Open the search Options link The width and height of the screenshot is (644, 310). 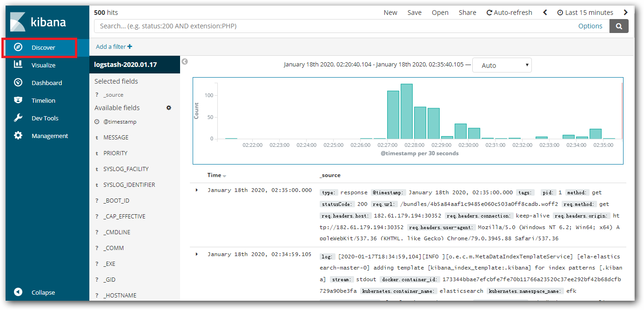tap(590, 26)
